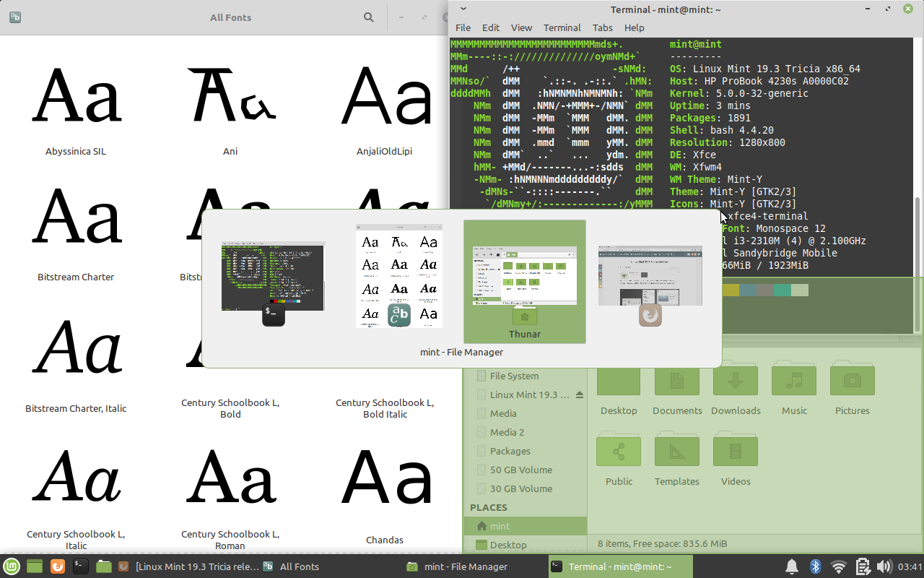The height and width of the screenshot is (578, 924).
Task: Select the mint home place in the sidebar
Action: point(526,526)
